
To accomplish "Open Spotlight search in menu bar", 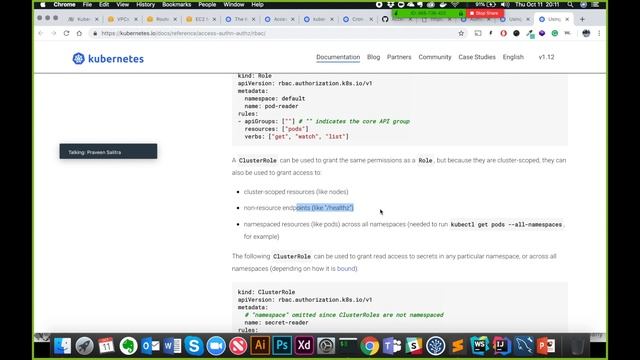I will point(570,4).
